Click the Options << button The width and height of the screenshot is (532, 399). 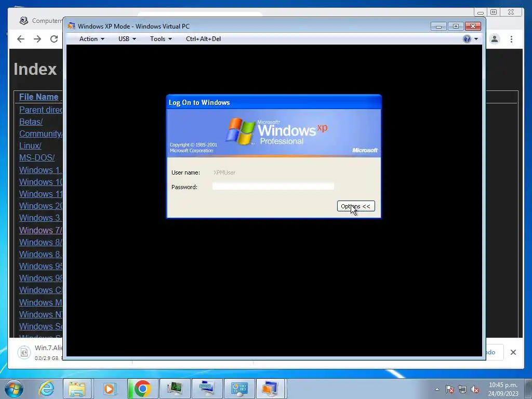tap(356, 206)
